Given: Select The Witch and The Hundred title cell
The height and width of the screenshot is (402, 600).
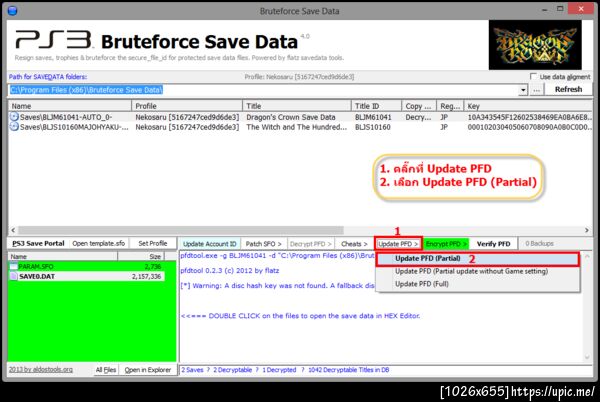Looking at the screenshot, I should click(x=296, y=127).
